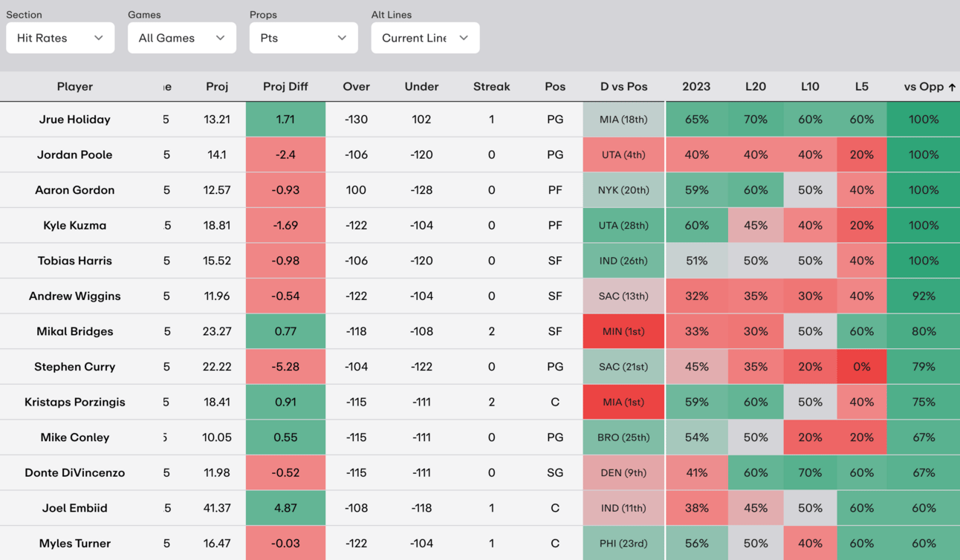
Task: Open the Props dropdown showing Pts
Action: 304,38
